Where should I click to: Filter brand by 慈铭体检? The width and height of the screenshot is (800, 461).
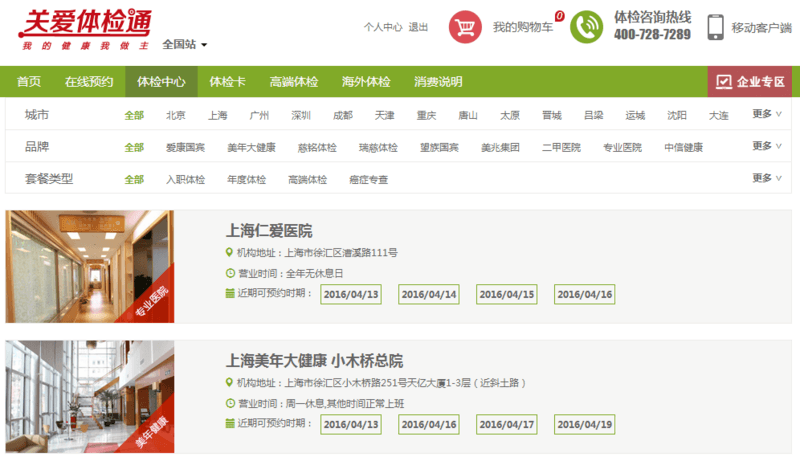point(317,147)
